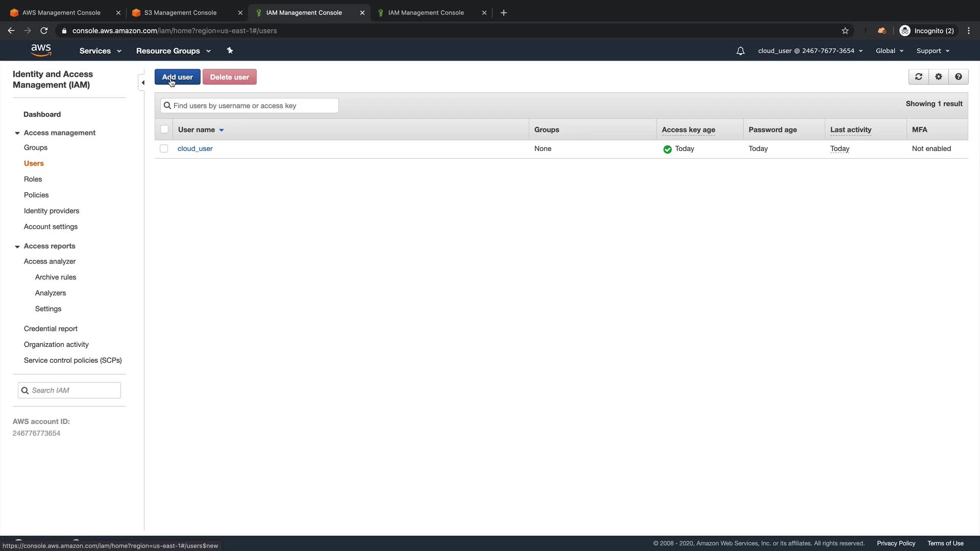Expand the Resource Groups dropdown

point(173,51)
